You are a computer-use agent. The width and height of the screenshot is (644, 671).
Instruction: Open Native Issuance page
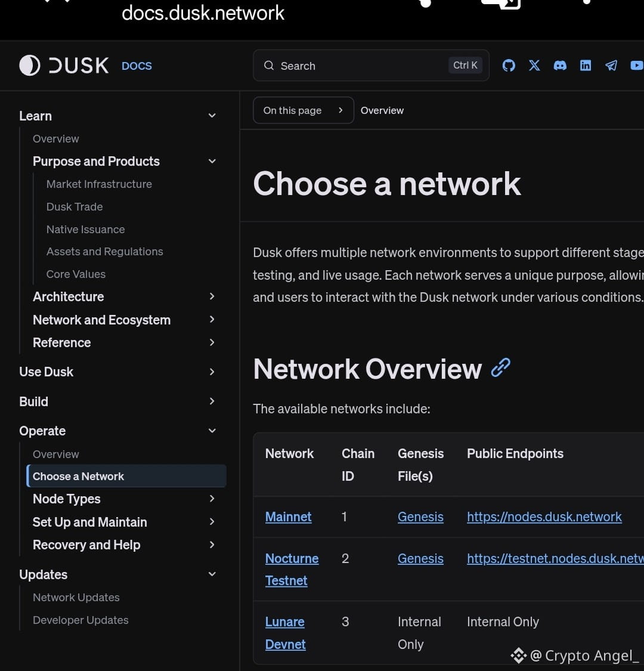(x=86, y=230)
